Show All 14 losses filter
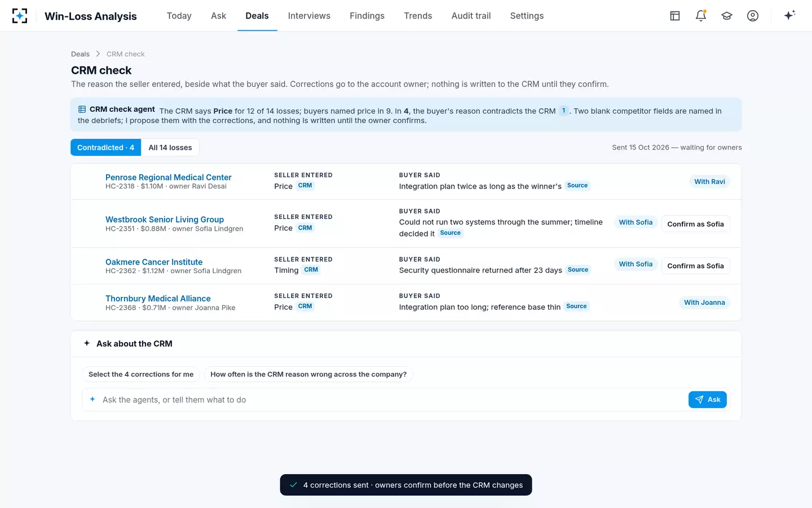This screenshot has height=508, width=812. coord(170,147)
